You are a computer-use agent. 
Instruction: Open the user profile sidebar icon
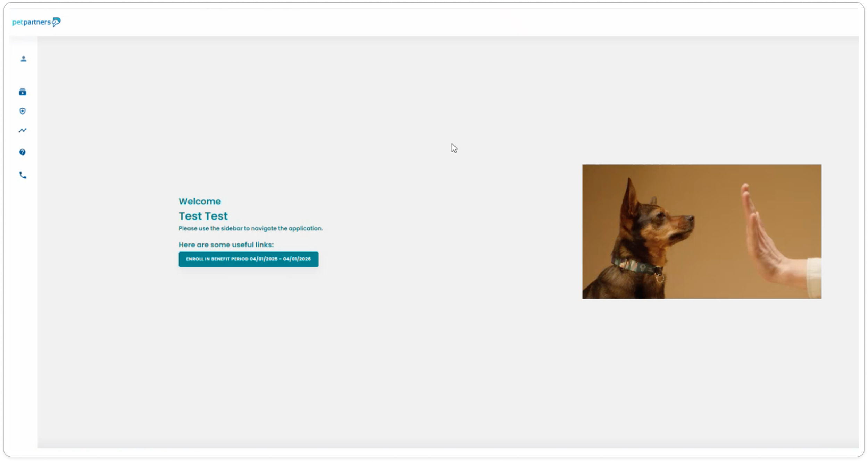[23, 59]
